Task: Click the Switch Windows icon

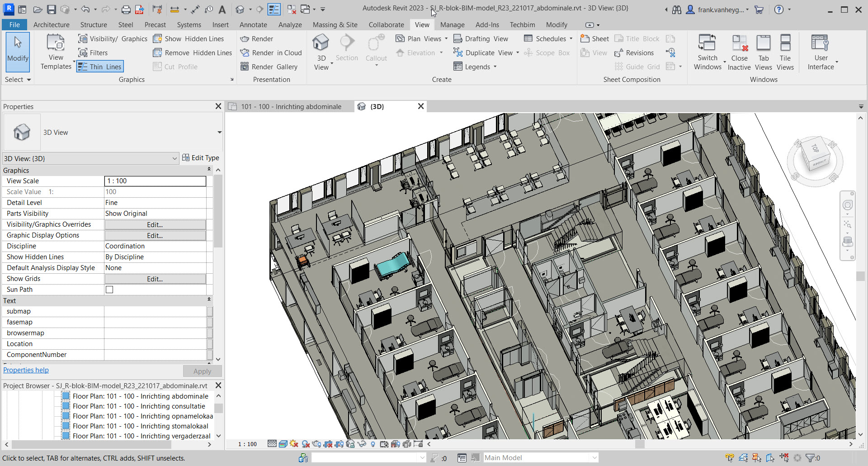Action: pos(708,52)
